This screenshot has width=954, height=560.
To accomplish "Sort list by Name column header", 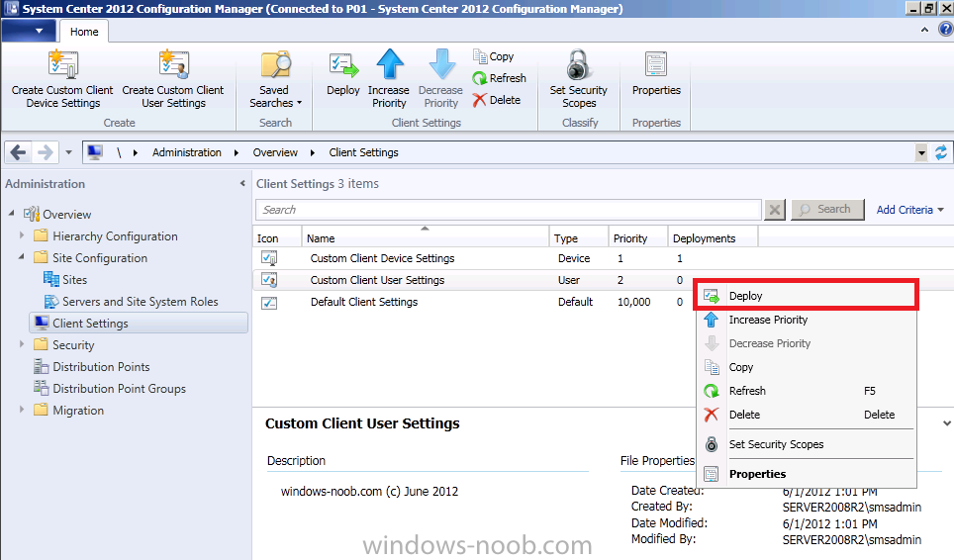I will pyautogui.click(x=425, y=237).
